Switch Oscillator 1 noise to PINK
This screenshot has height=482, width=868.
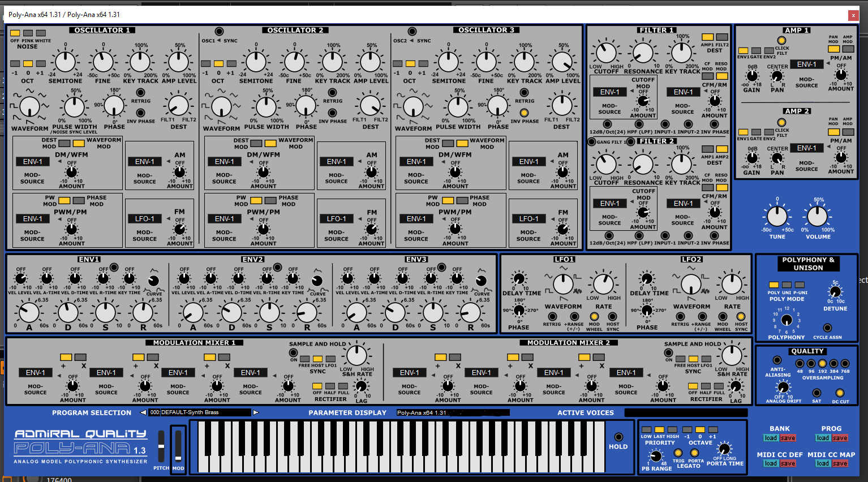tap(28, 33)
